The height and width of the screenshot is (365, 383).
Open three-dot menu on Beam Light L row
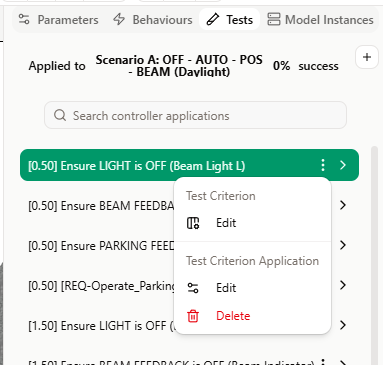point(322,165)
